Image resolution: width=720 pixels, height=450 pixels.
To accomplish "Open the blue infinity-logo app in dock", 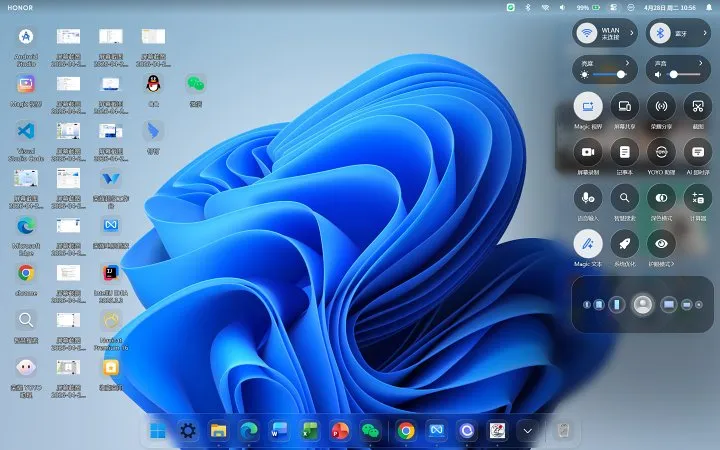I will [x=436, y=431].
